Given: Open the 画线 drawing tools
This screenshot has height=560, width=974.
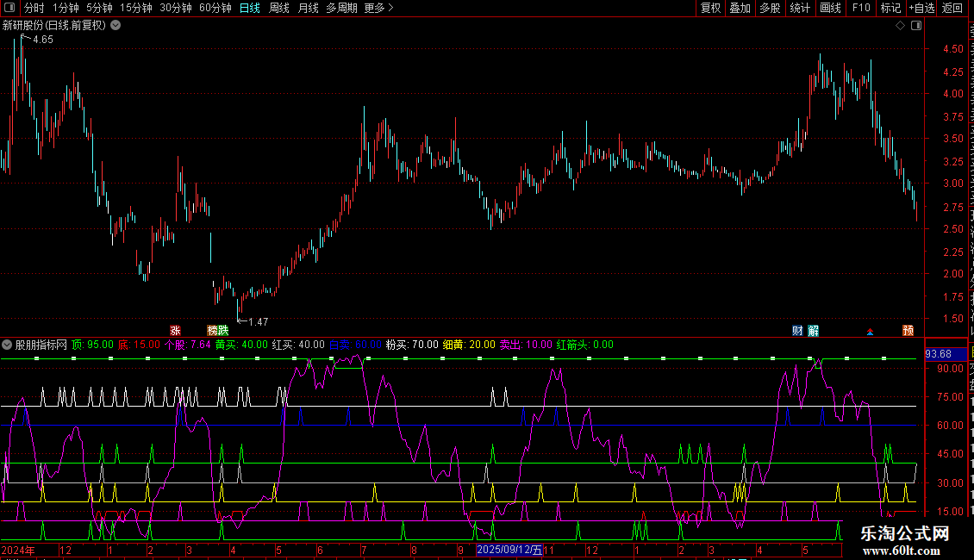Looking at the screenshot, I should pos(830,8).
